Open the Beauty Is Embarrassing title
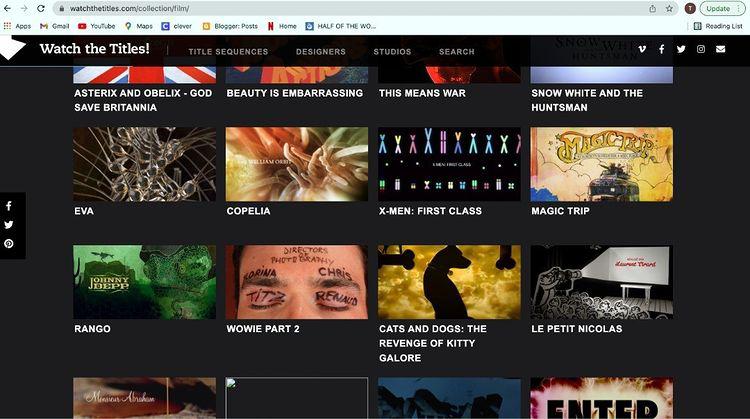 point(295,93)
